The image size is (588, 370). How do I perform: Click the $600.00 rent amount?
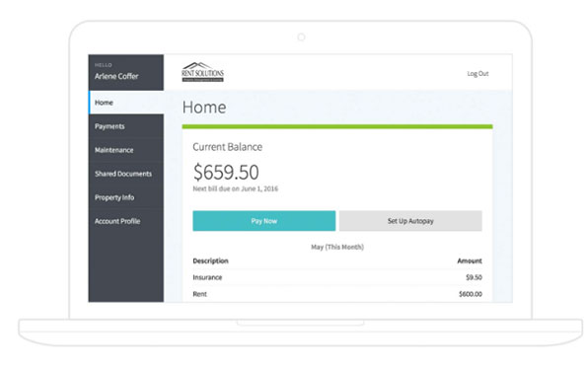coord(471,294)
